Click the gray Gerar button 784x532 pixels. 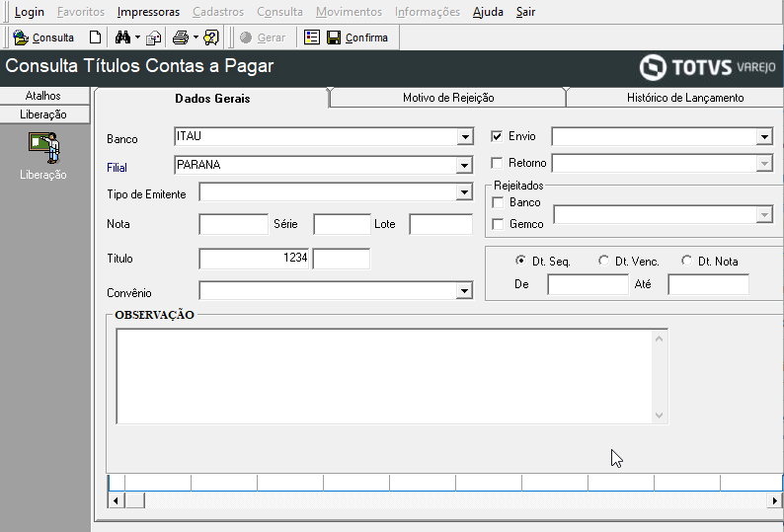click(x=262, y=38)
